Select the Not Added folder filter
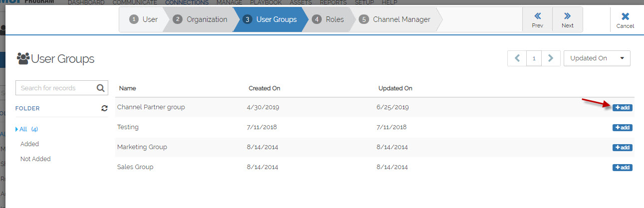The width and height of the screenshot is (644, 208). (x=35, y=159)
